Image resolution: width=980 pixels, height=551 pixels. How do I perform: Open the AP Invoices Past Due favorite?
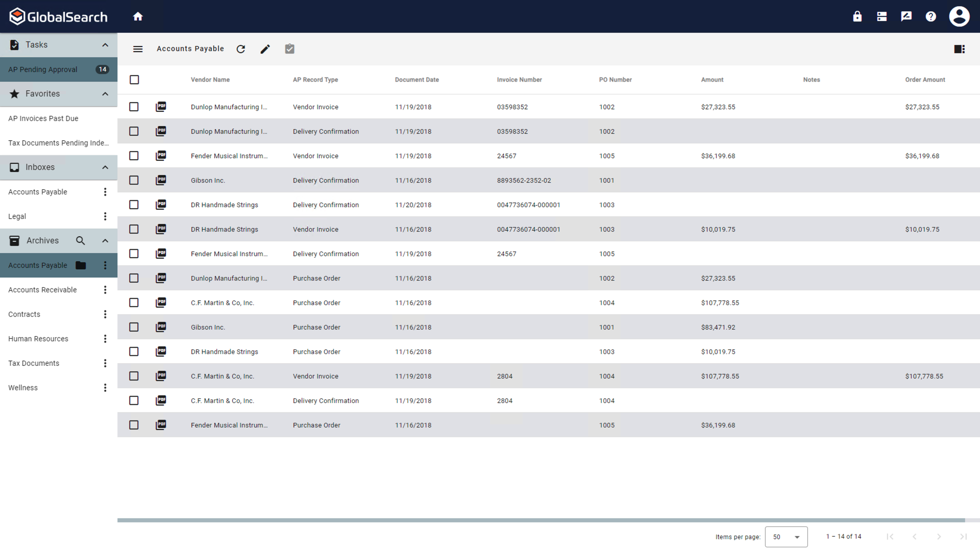(x=43, y=118)
